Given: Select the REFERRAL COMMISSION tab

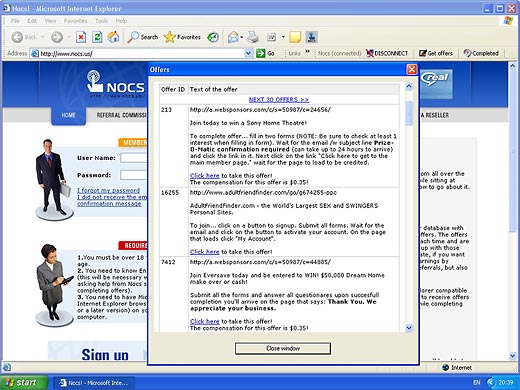Looking at the screenshot, I should click(121, 115).
